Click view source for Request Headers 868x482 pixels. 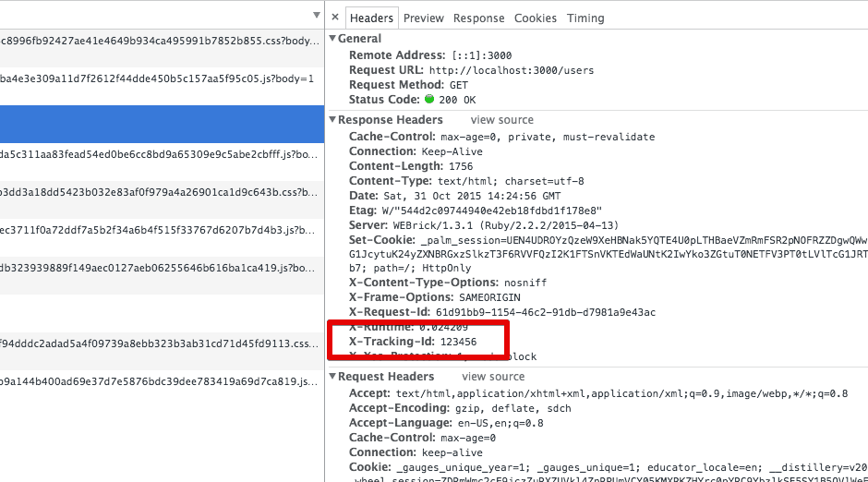[x=493, y=377]
